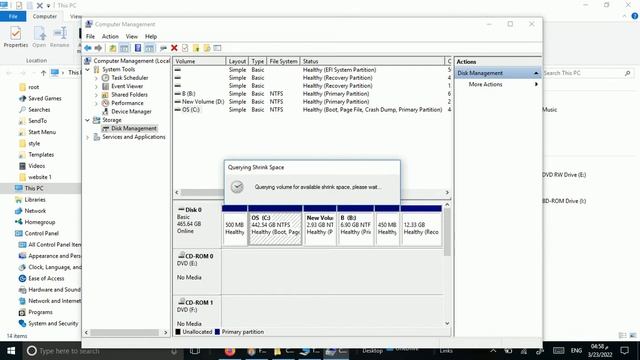Image resolution: width=640 pixels, height=360 pixels.
Task: Expand the Task Scheduler node
Action: coord(96,78)
